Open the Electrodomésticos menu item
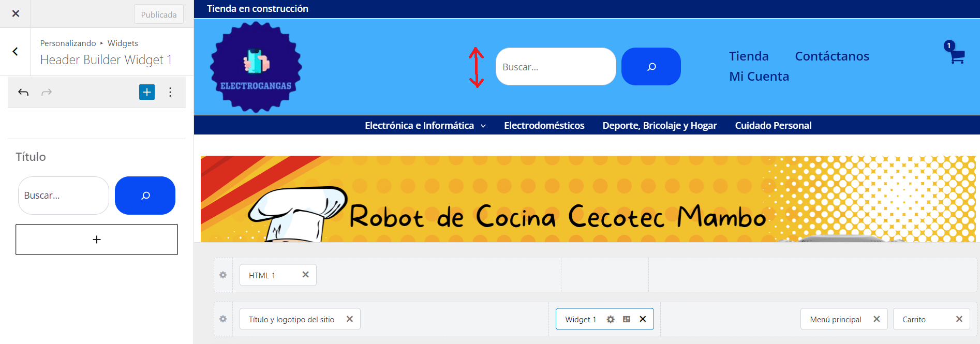980x344 pixels. (544, 125)
